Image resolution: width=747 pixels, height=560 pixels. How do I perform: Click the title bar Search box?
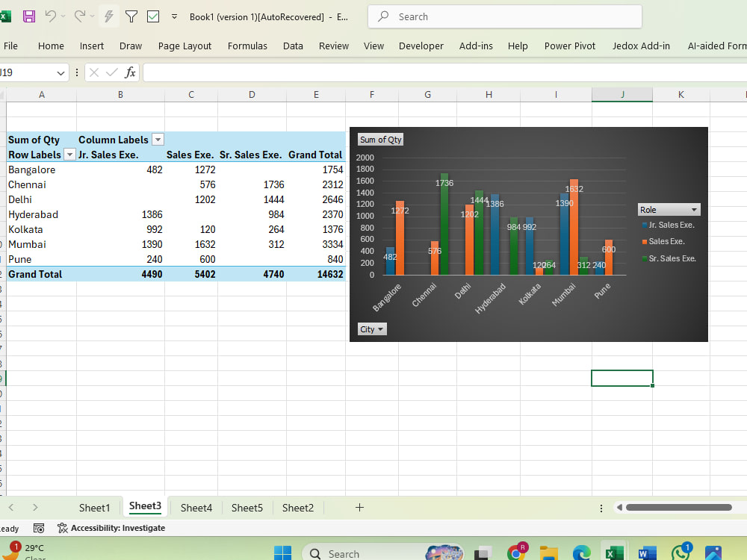504,16
